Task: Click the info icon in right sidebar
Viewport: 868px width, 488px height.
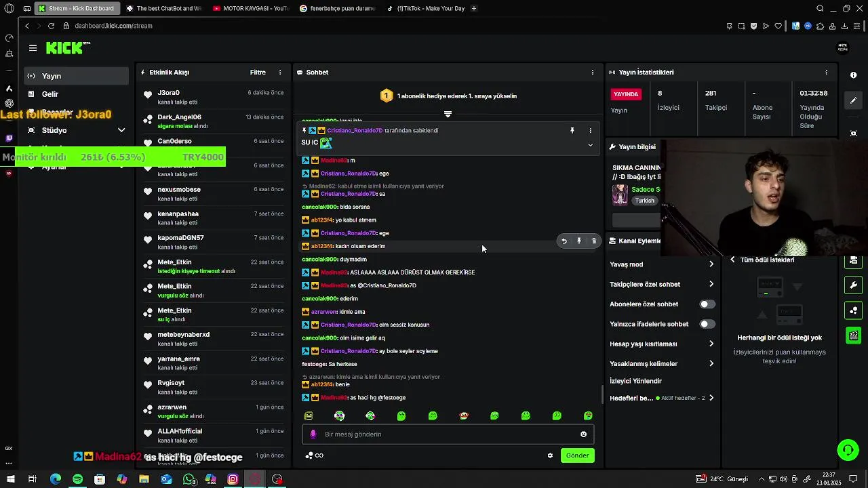Action: pyautogui.click(x=854, y=75)
